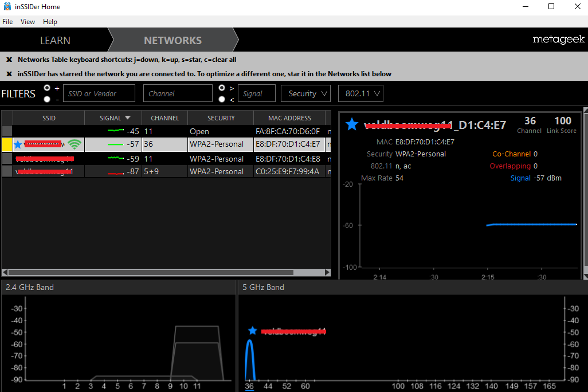The image size is (588, 392).
Task: Click the details panel scrollbar up arrow
Action: tap(586, 110)
